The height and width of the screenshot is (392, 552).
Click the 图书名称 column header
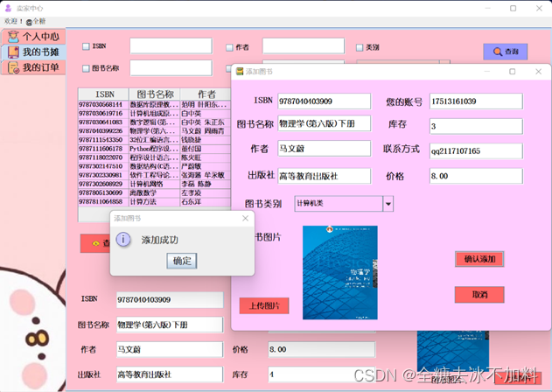point(155,94)
